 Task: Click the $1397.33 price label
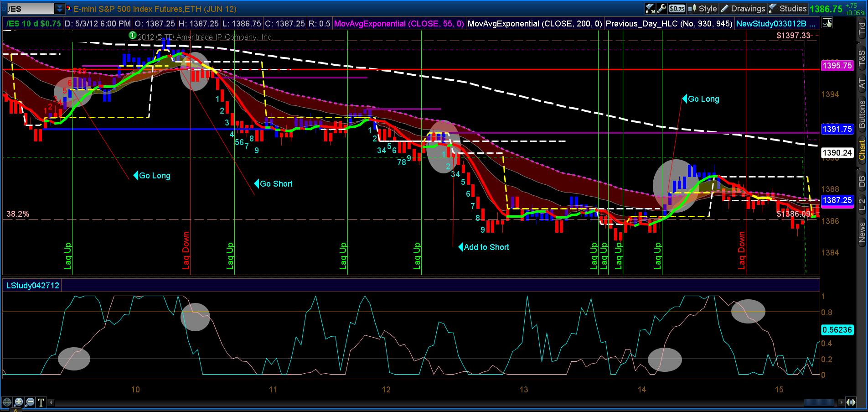(x=794, y=36)
